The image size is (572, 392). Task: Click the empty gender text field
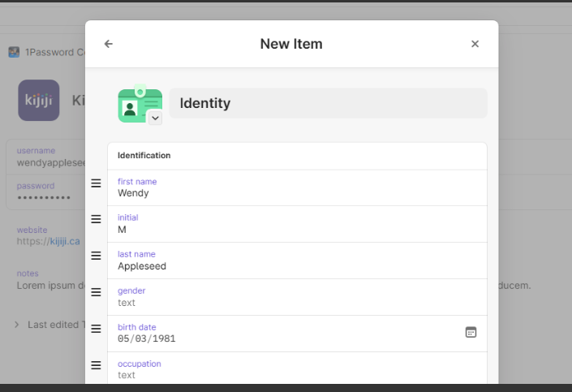292,303
